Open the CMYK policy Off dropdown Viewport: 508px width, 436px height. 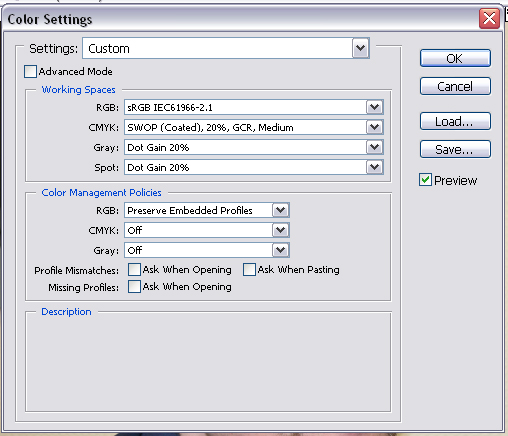click(x=207, y=230)
